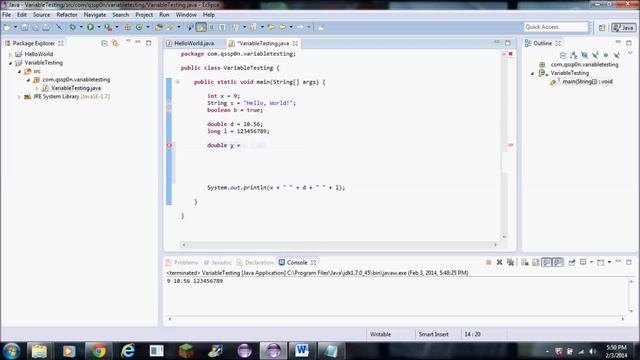Click the Java perspective button
The width and height of the screenshot is (640, 360).
pos(623,27)
